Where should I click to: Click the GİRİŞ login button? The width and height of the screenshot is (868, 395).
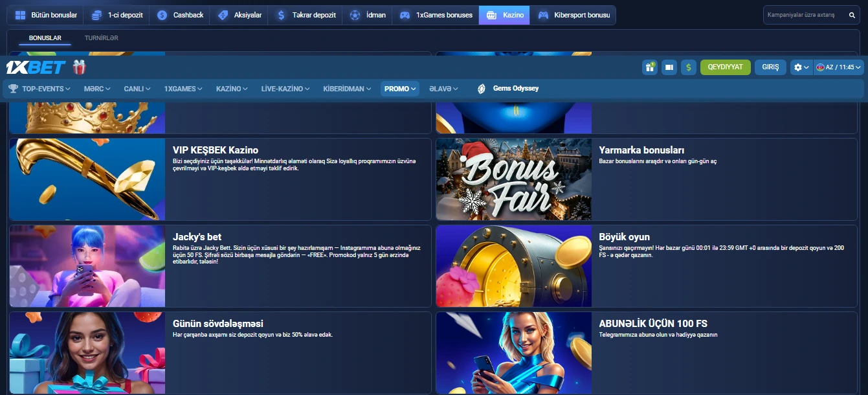pos(770,67)
